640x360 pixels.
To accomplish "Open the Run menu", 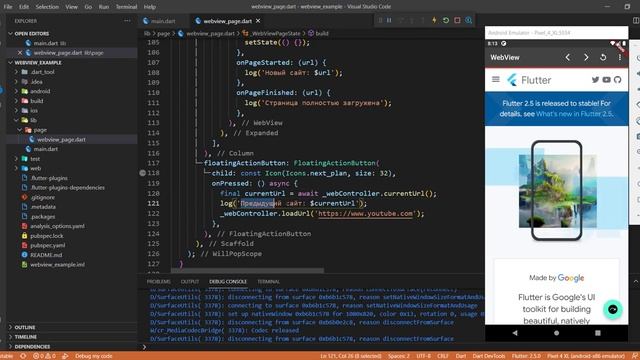I will point(104,7).
